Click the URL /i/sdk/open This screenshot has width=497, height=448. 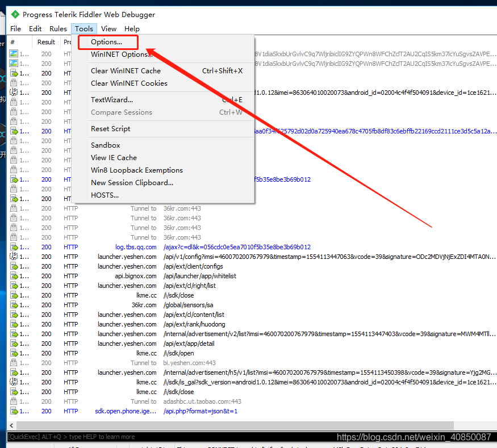click(x=179, y=353)
